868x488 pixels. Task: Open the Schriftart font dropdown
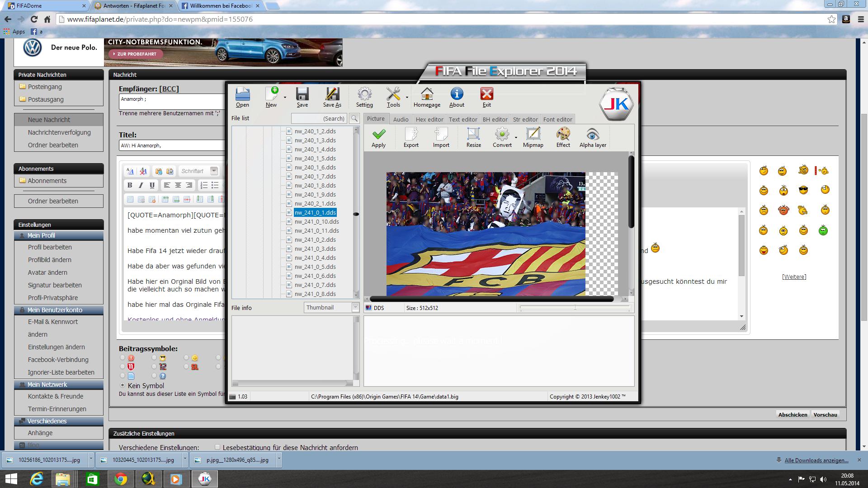coord(214,171)
